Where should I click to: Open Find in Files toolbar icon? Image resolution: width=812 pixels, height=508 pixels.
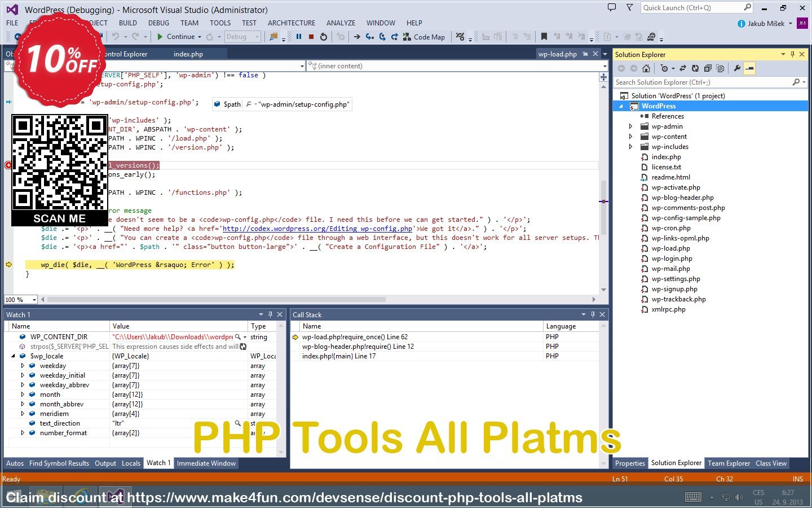(x=273, y=37)
